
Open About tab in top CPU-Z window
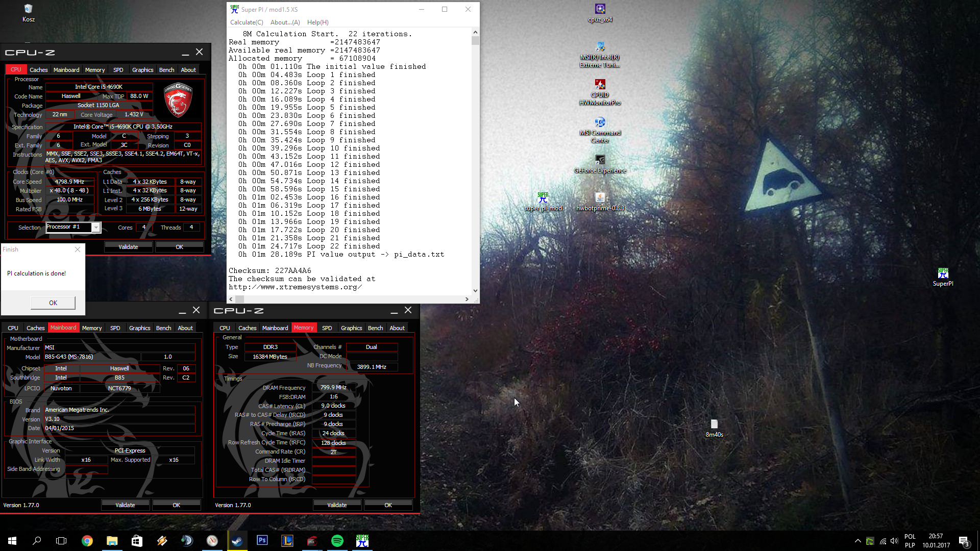188,70
